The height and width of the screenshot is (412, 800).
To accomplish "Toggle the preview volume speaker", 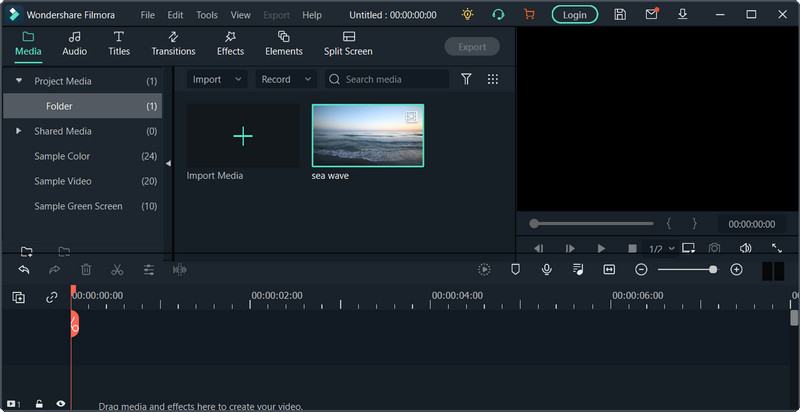I will [745, 248].
